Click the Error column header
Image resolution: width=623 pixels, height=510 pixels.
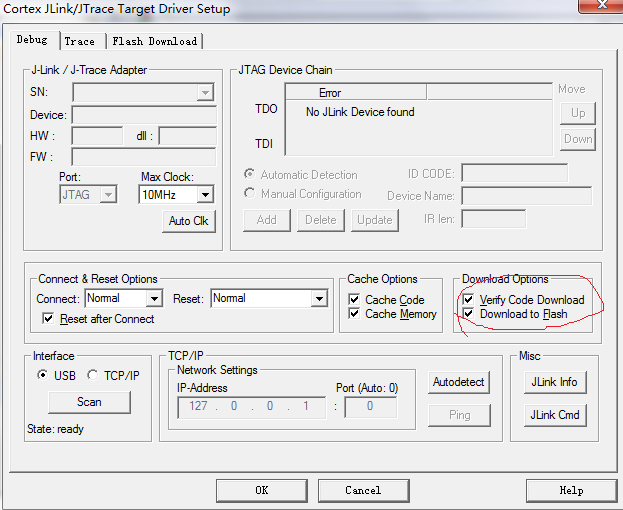pyautogui.click(x=356, y=93)
